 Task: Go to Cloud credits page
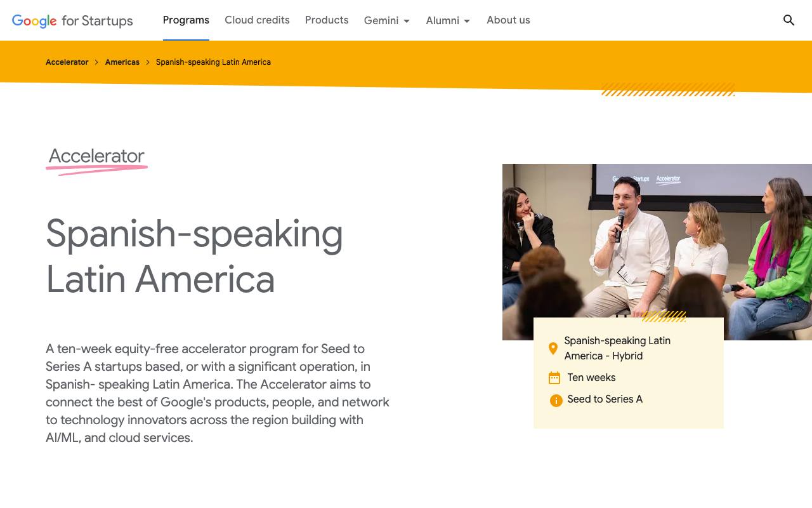pyautogui.click(x=257, y=20)
